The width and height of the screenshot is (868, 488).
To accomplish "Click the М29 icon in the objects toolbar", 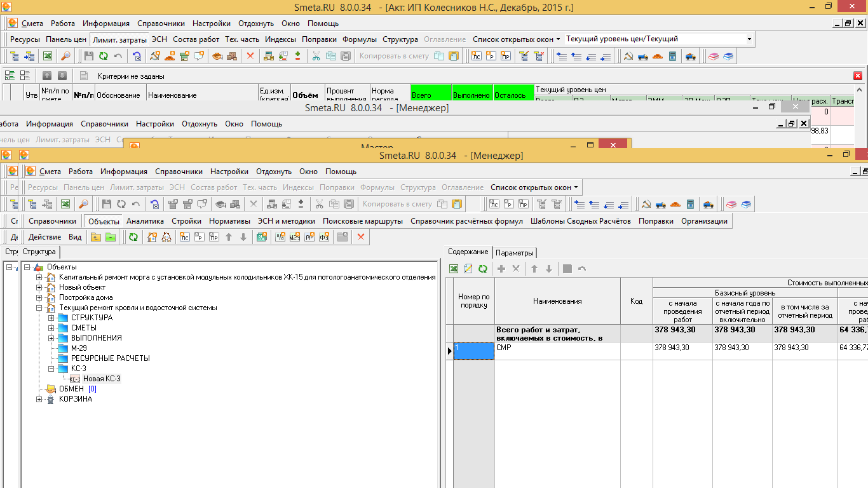I will tap(295, 237).
